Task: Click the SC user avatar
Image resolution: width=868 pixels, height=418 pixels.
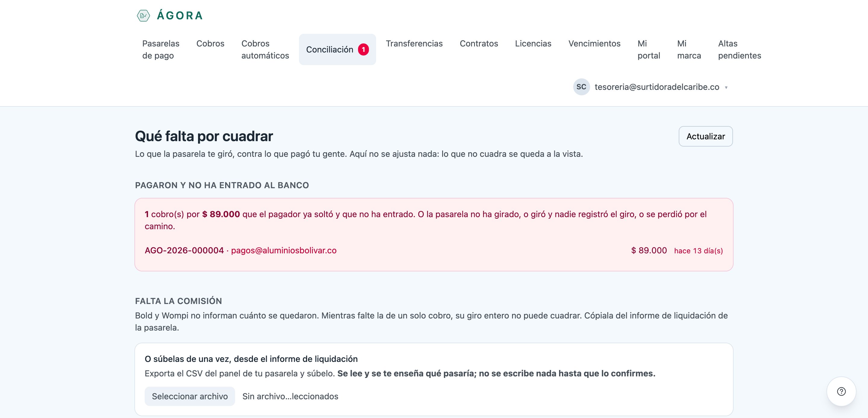Action: click(581, 87)
